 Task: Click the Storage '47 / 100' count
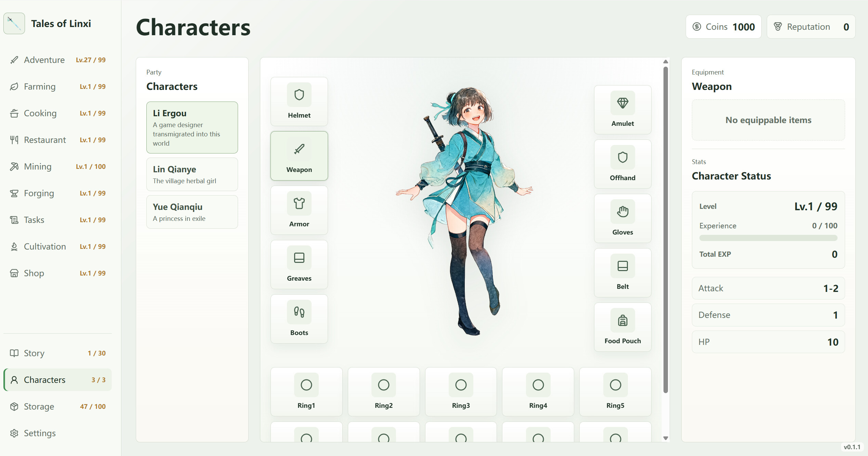click(93, 406)
